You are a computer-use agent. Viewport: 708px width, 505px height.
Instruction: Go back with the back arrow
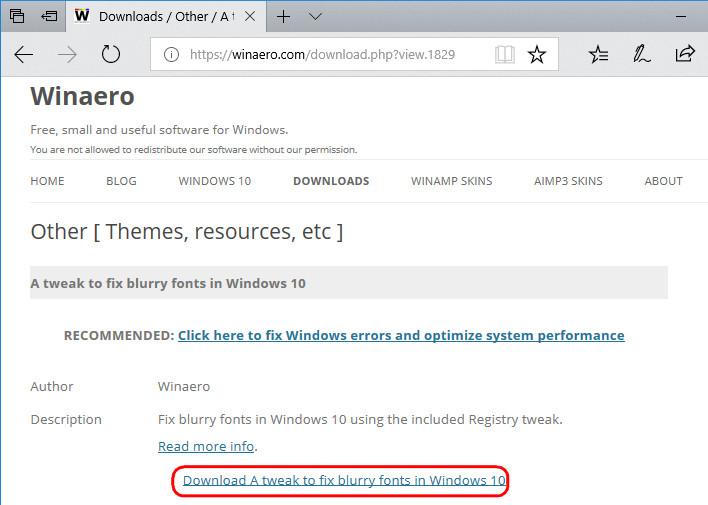point(23,55)
